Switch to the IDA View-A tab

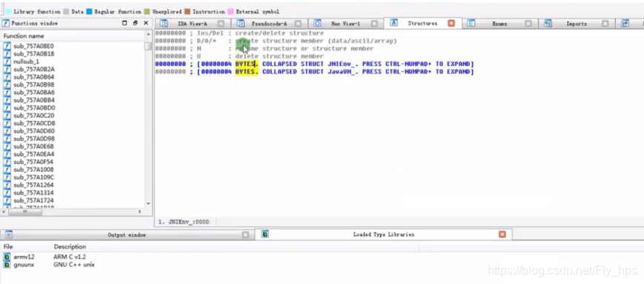click(192, 24)
